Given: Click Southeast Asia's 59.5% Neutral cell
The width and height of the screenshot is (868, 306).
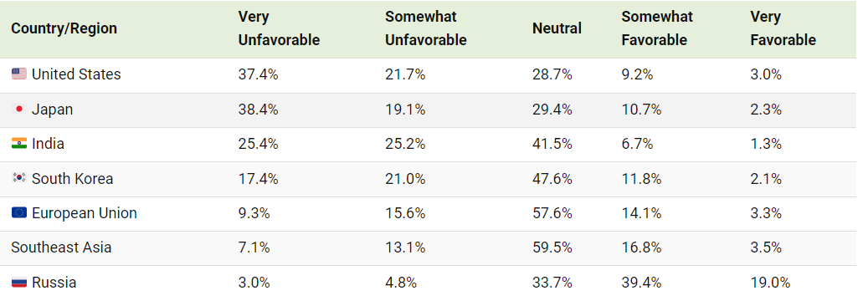Looking at the screenshot, I should tap(552, 247).
